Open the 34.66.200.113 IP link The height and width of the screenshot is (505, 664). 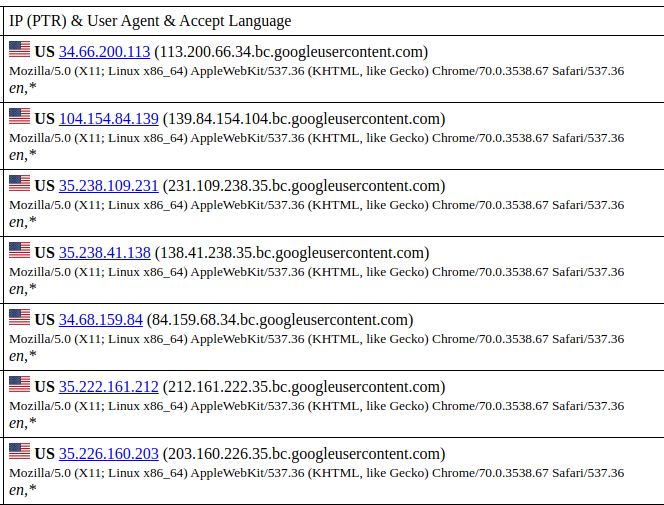coord(104,52)
